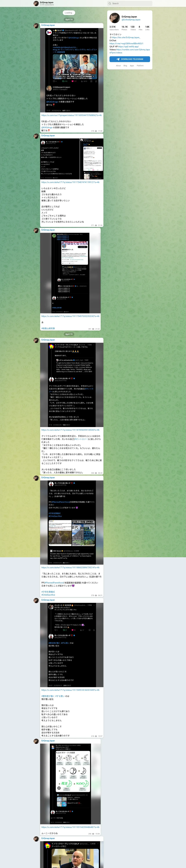The height and width of the screenshot is (868, 186).
Task: Open the status link ending 2353242
Action: (70, 316)
